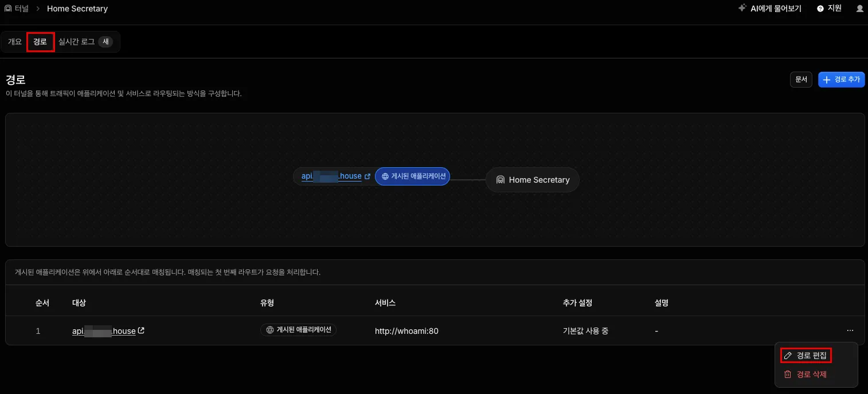Image resolution: width=868 pixels, height=394 pixels.
Task: Click 기본값 사용 중 cell
Action: pyautogui.click(x=585, y=331)
